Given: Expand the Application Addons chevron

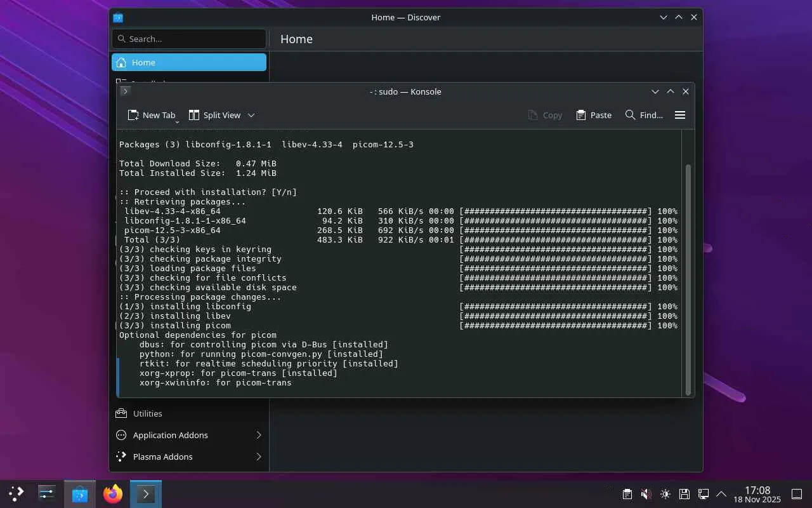Looking at the screenshot, I should 259,435.
